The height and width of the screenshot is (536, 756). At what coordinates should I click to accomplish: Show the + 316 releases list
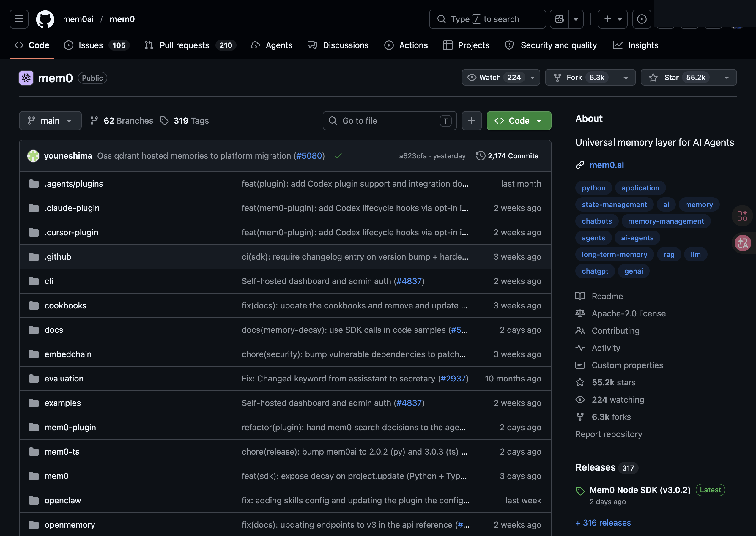click(x=603, y=523)
